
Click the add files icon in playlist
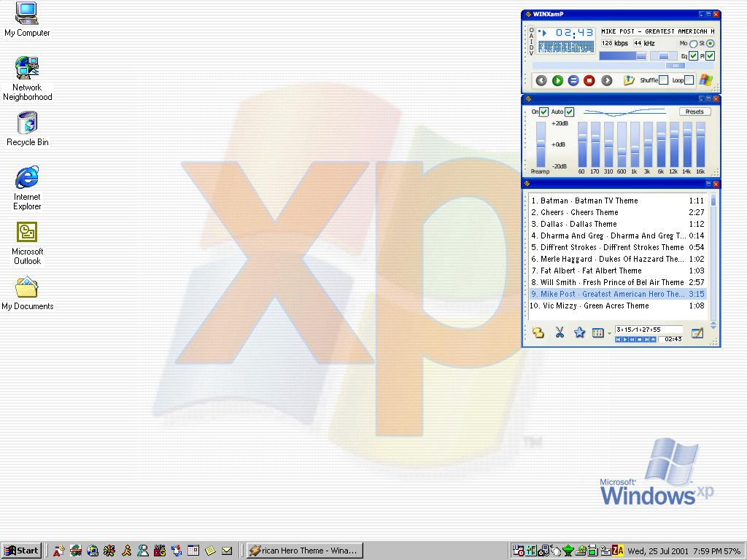click(538, 332)
